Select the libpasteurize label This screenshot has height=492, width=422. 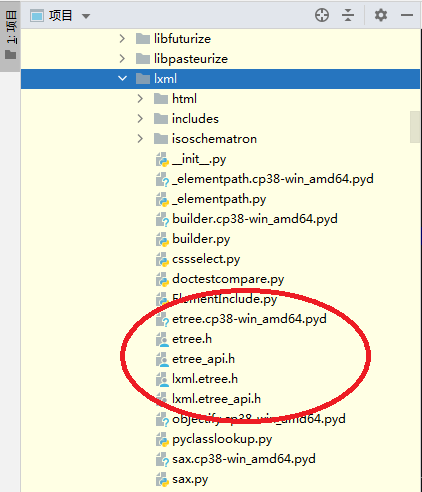(191, 59)
